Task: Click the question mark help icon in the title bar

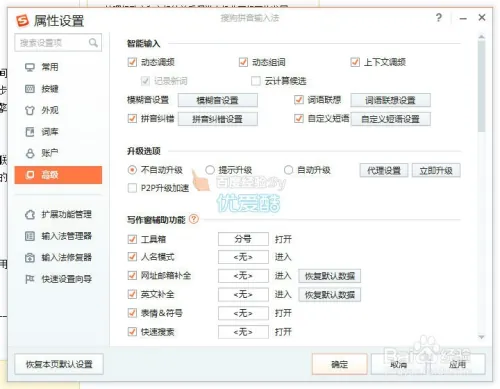Action: point(439,18)
